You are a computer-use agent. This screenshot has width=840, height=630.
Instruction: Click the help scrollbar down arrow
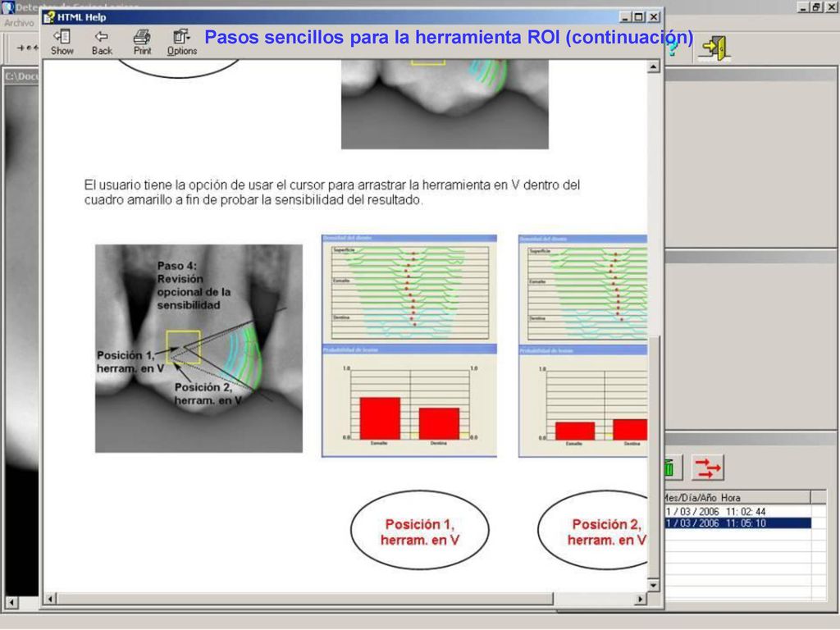click(x=653, y=585)
